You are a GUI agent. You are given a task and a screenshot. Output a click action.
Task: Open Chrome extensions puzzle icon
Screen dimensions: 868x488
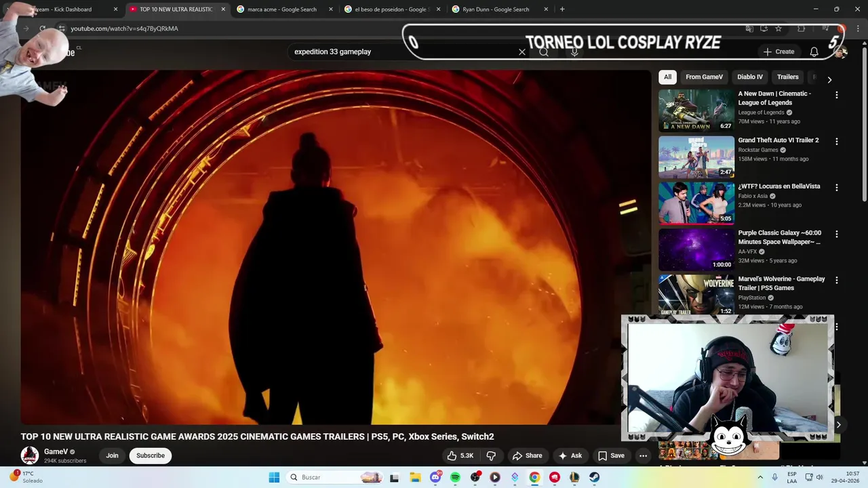point(801,28)
